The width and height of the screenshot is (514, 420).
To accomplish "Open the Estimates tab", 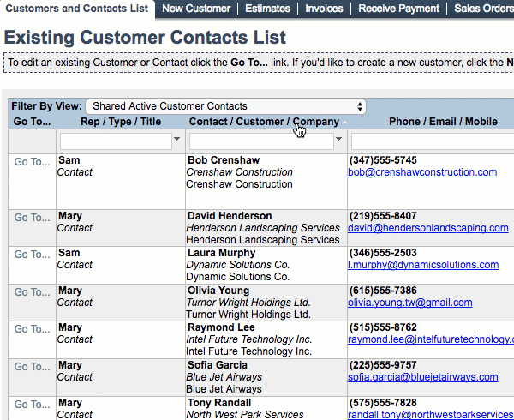I will [x=267, y=9].
